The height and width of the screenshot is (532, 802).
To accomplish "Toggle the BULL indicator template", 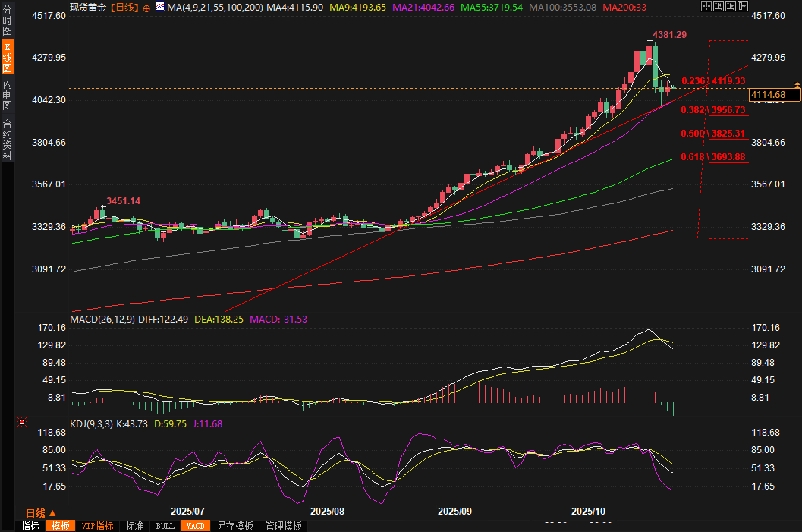I will pos(165,526).
